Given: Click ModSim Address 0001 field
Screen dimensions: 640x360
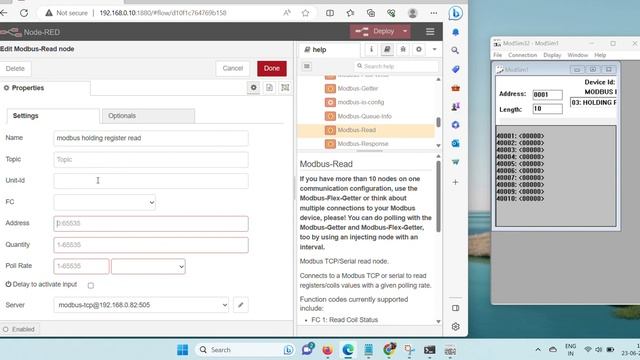Looking at the screenshot, I should (547, 95).
